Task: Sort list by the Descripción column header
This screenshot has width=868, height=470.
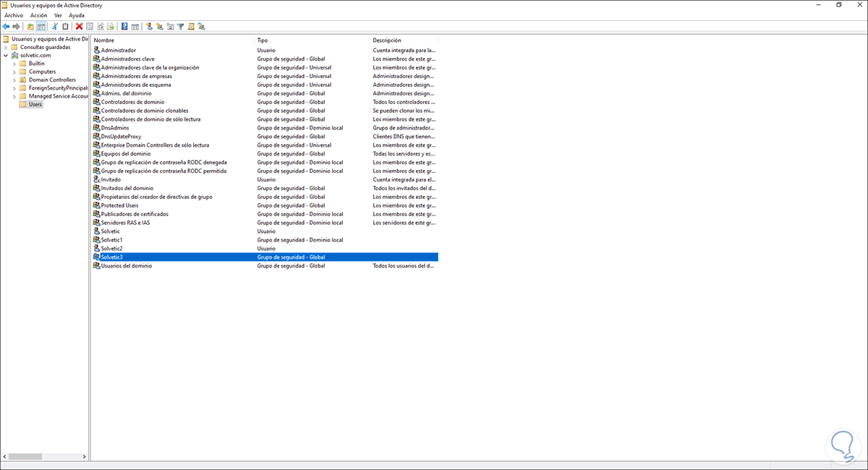Action: tap(404, 40)
